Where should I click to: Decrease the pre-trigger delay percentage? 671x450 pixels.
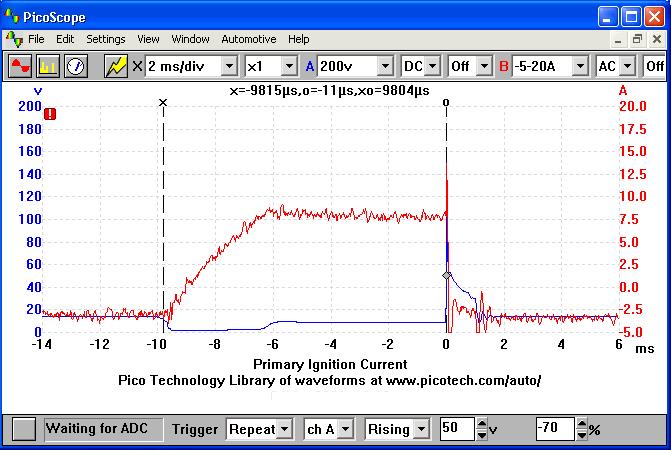[x=582, y=435]
